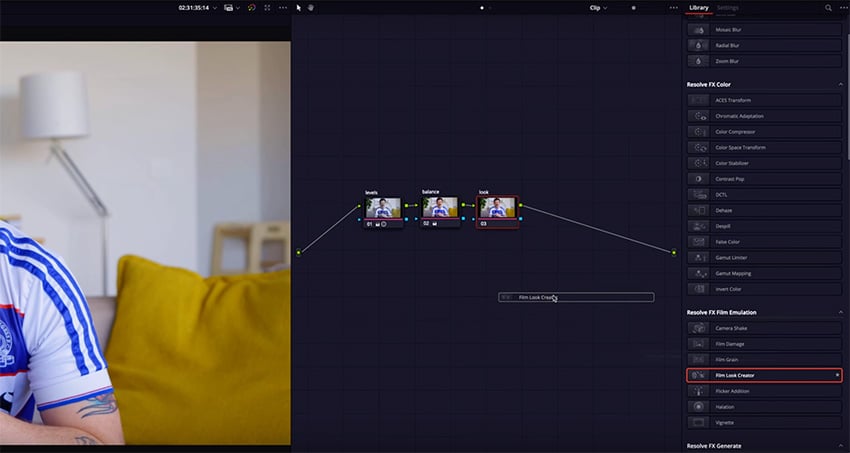Click the ACES Transform effect icon

coord(698,100)
